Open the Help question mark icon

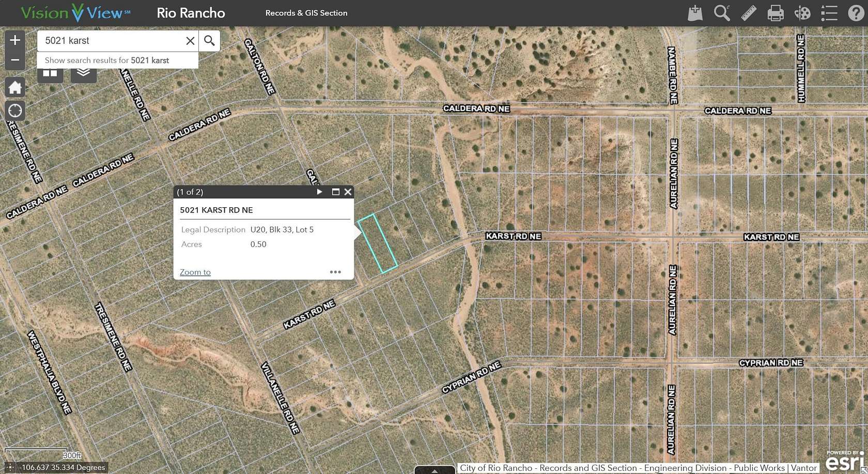click(x=856, y=13)
